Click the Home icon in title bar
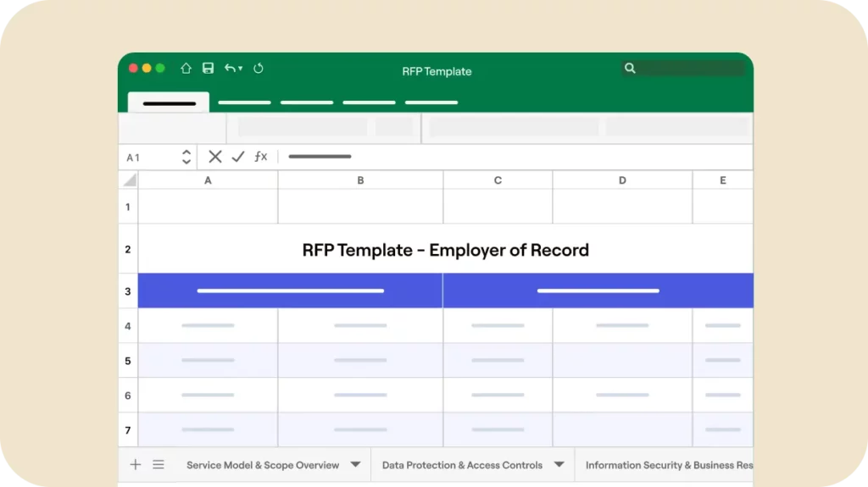Image resolution: width=868 pixels, height=487 pixels. click(186, 69)
